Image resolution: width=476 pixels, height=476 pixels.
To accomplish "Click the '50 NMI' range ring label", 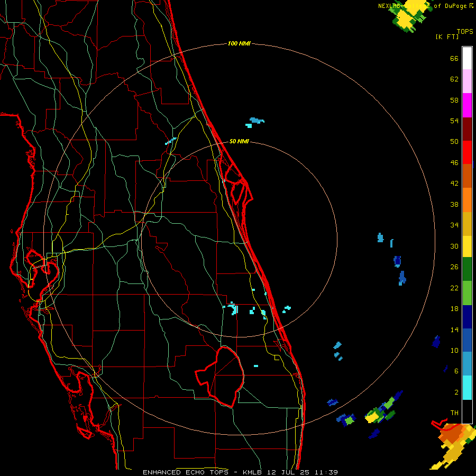I will (239, 141).
